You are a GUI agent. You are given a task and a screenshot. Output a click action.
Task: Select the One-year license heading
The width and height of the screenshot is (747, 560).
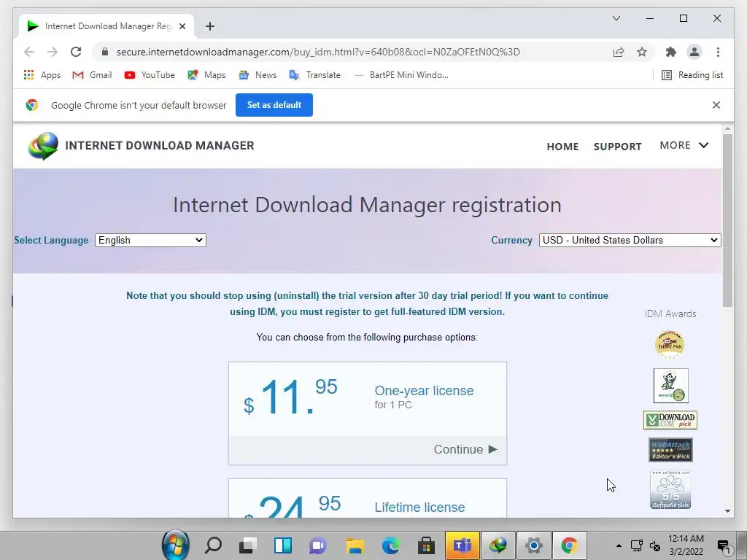pos(424,391)
